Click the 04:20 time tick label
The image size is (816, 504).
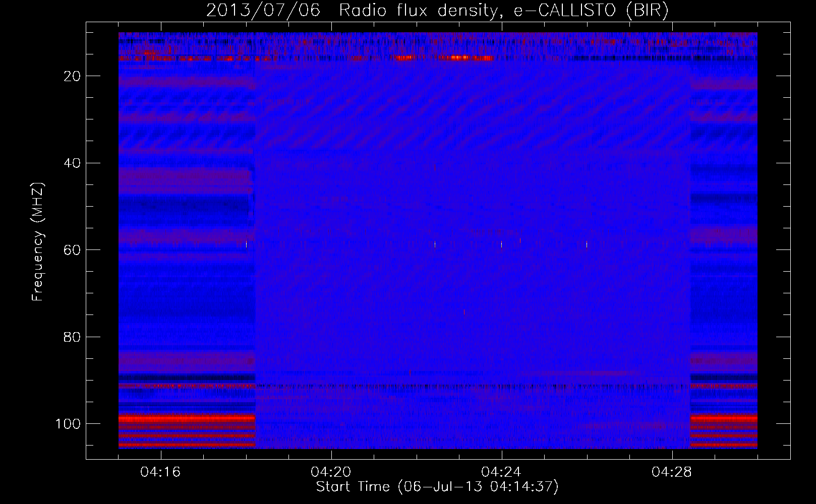click(331, 472)
